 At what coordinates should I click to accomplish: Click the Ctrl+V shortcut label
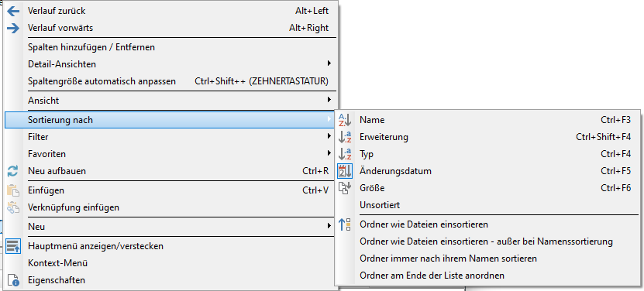click(x=315, y=190)
